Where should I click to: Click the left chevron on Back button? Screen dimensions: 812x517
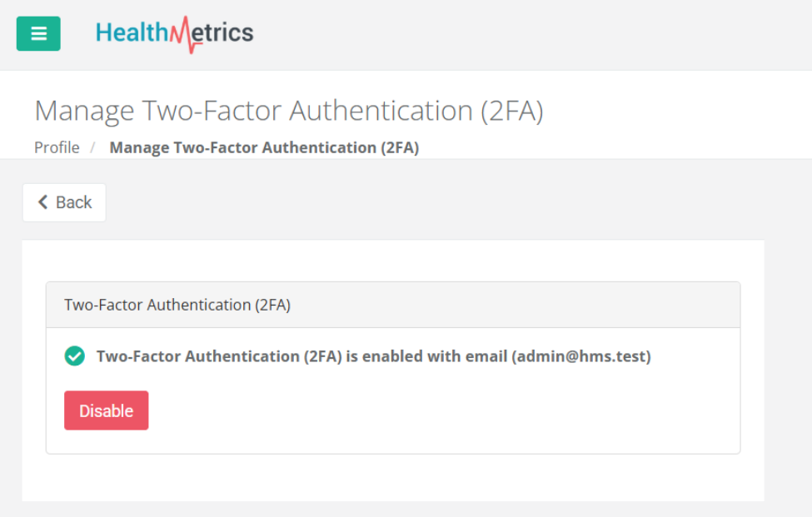(x=43, y=202)
